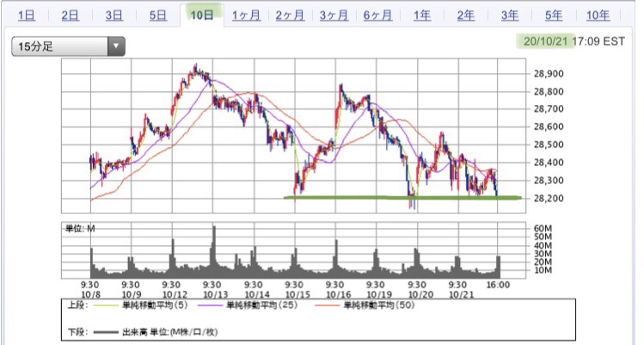Click the 28,900 price axis label
Viewport: 644px width, 345px height.
(x=549, y=74)
